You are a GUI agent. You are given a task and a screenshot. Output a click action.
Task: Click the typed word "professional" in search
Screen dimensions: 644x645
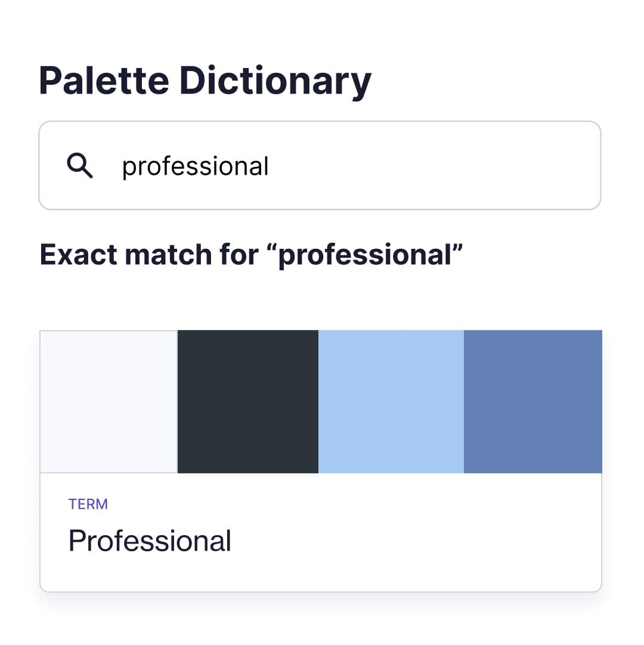click(195, 166)
